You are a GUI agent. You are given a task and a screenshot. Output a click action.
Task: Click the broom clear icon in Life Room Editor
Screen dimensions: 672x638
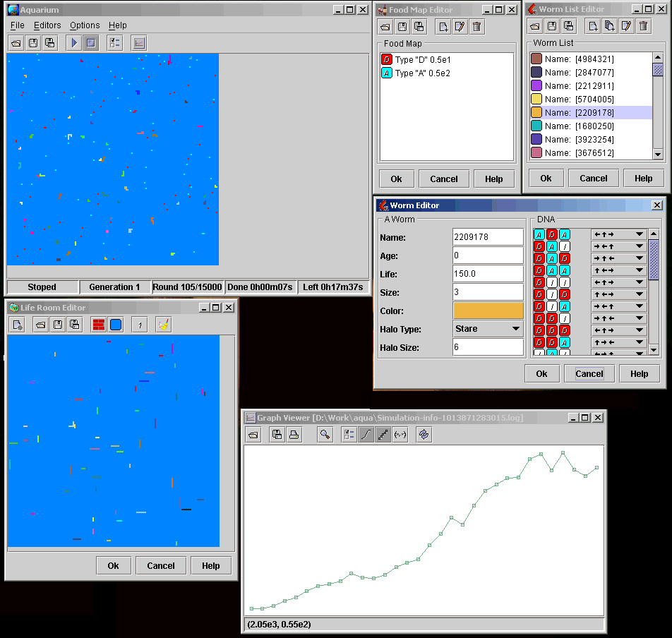pos(163,325)
